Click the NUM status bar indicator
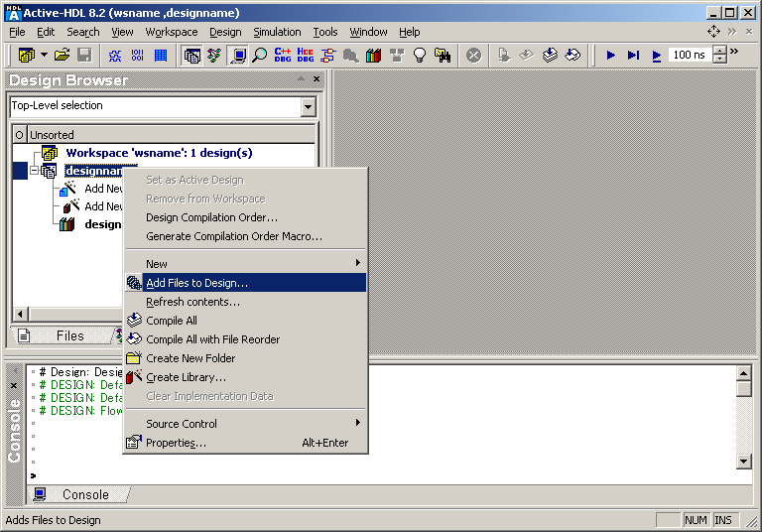This screenshot has width=762, height=532. point(696,520)
